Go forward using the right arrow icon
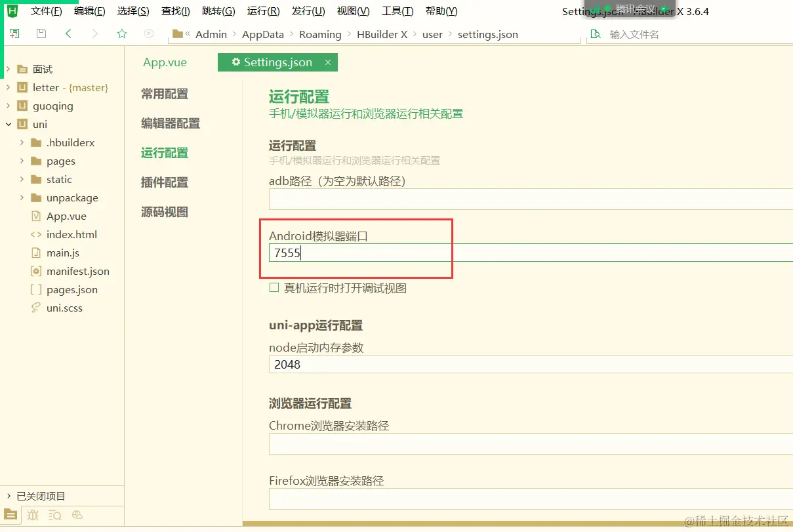Image resolution: width=793 pixels, height=532 pixels. [95, 33]
